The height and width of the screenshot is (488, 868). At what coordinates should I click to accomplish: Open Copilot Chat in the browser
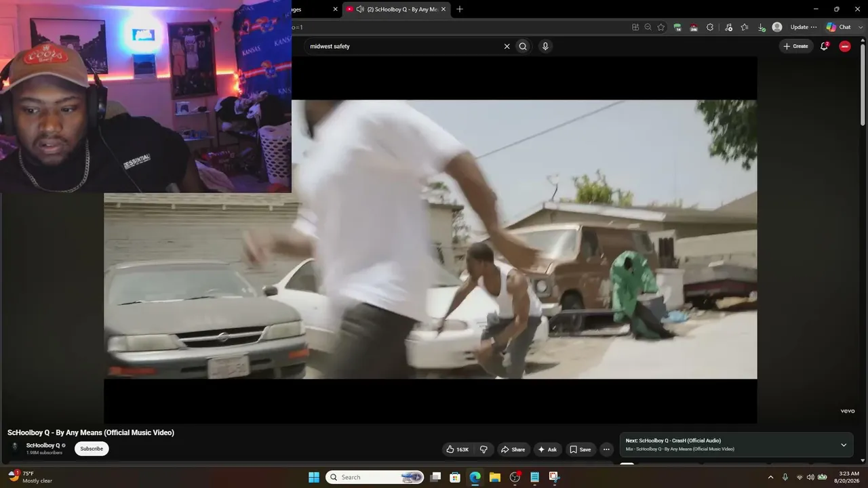838,27
